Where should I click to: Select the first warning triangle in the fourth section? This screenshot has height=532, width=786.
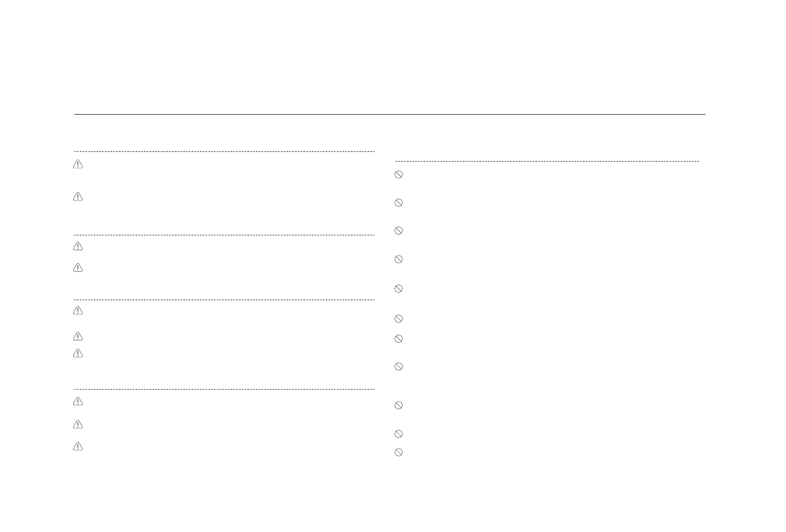tap(78, 401)
